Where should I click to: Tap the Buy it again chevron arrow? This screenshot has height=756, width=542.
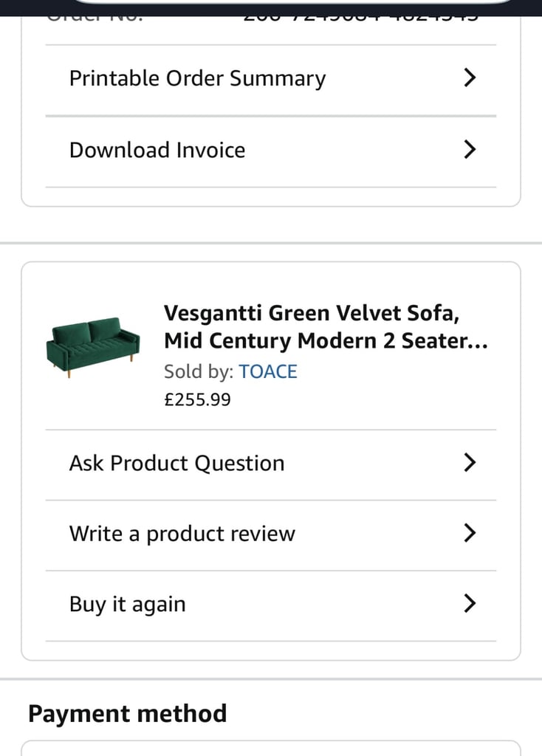coord(470,603)
